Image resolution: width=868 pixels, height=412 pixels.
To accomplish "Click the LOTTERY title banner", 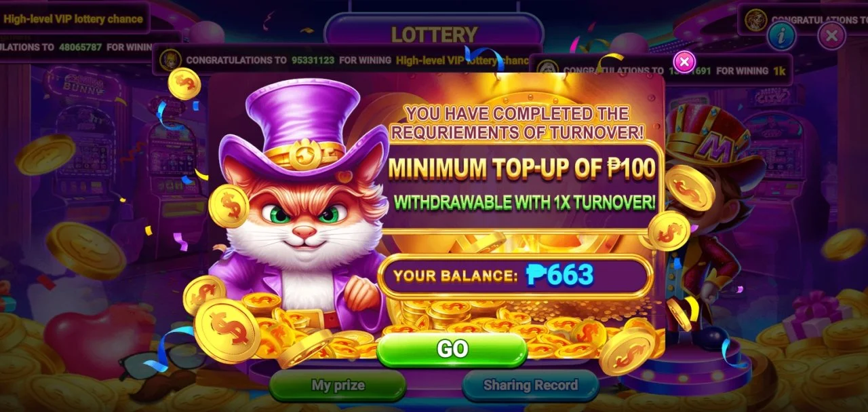I will pos(434,33).
